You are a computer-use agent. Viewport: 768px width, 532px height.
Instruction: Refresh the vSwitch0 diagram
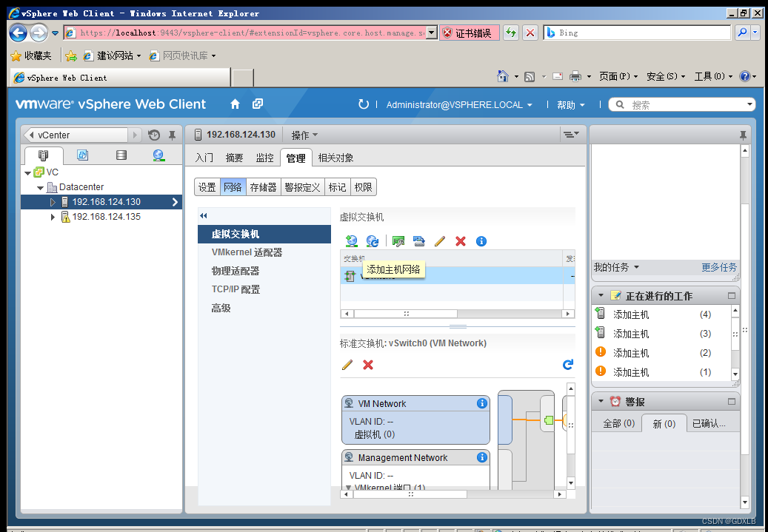568,364
